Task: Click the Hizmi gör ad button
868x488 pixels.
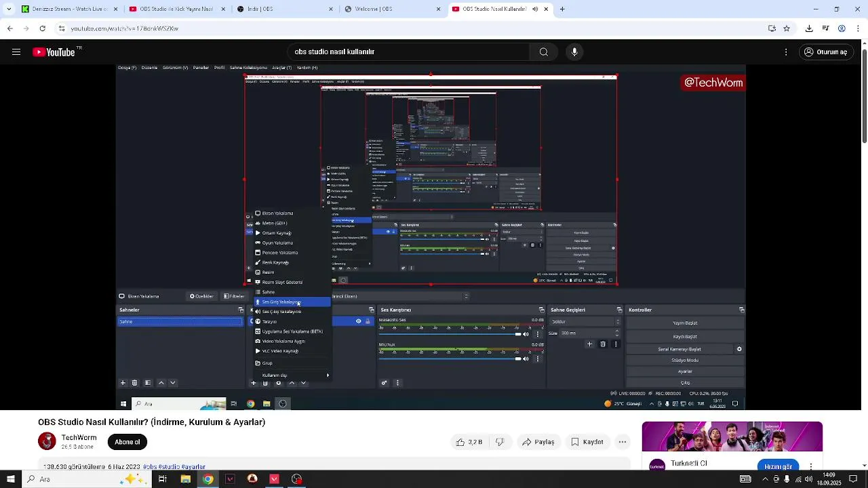Action: 778,466
